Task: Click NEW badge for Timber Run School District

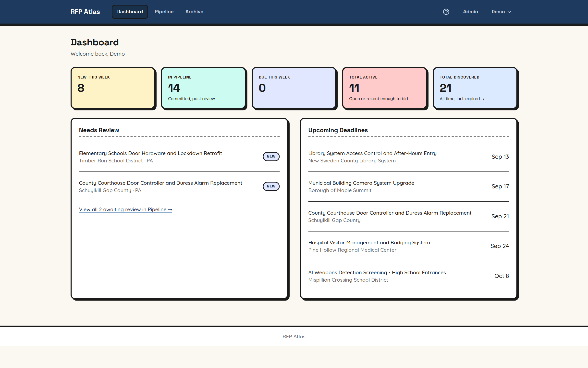Action: pyautogui.click(x=271, y=157)
